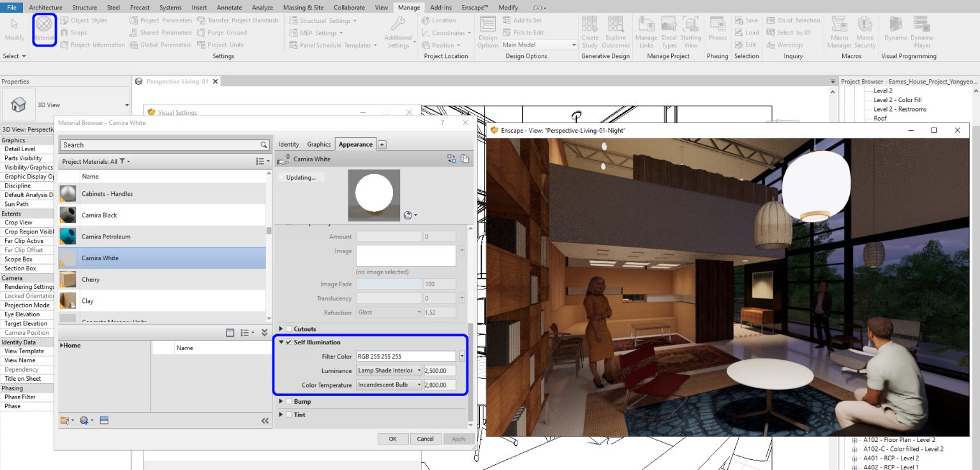Select the Camira Black material in the list
Viewport: 980px width, 470px height.
(x=128, y=215)
